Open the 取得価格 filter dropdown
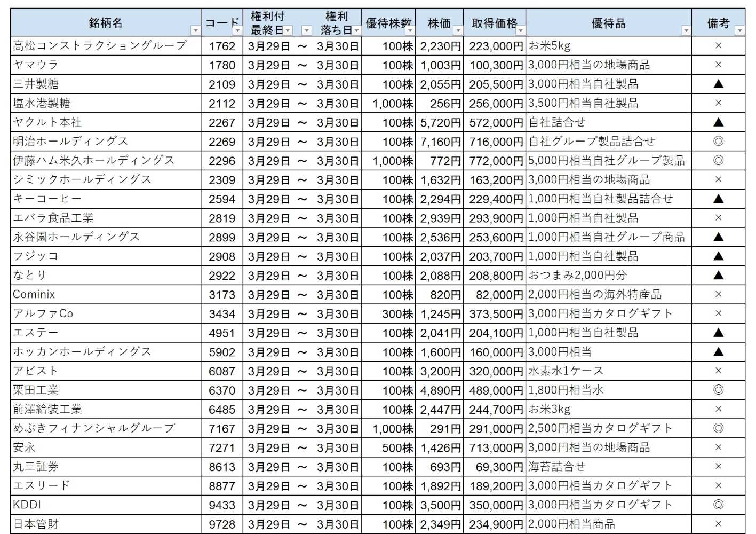Image resolution: width=756 pixels, height=534 pixels. pos(520,30)
